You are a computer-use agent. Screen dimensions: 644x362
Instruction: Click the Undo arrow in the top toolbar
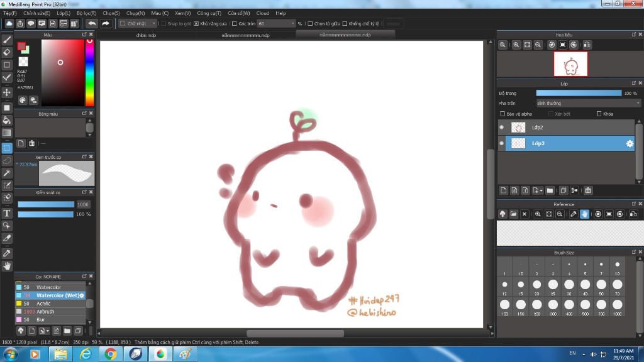92,23
